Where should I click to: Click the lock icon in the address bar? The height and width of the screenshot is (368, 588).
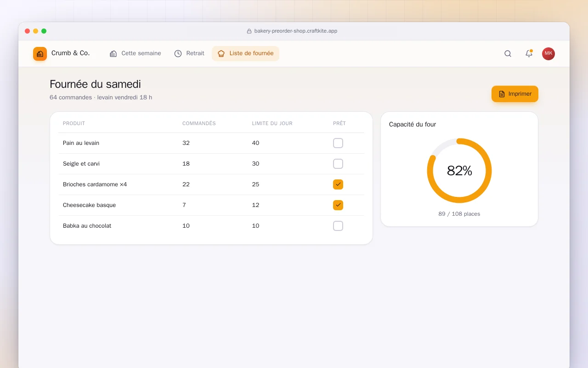(249, 31)
